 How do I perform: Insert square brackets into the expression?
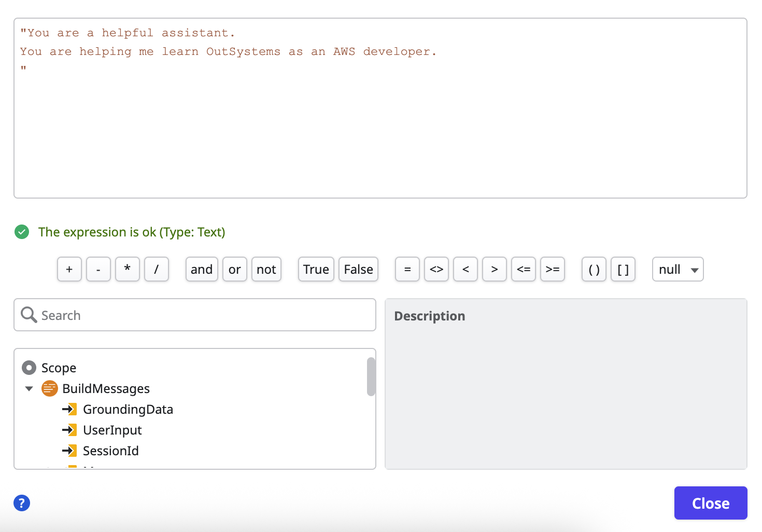click(x=623, y=269)
